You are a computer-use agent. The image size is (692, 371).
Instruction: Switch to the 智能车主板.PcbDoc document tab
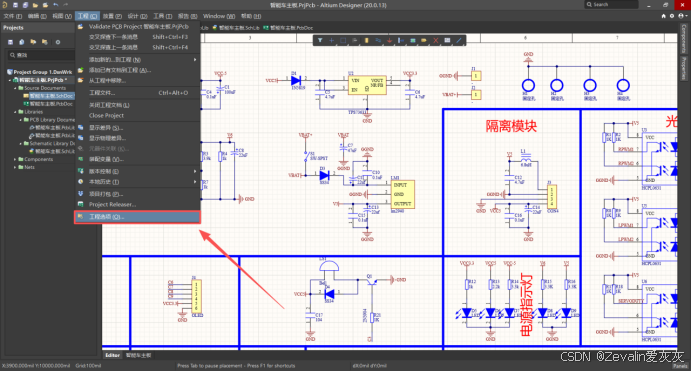point(288,28)
